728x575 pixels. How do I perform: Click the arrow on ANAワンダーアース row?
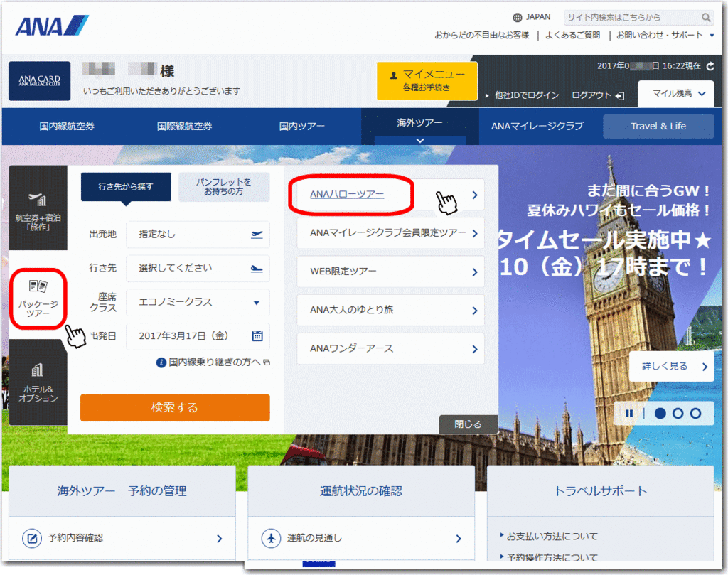point(474,349)
